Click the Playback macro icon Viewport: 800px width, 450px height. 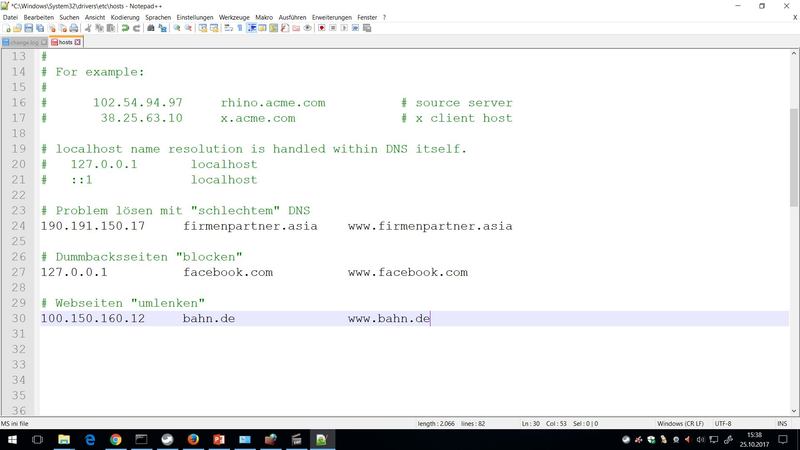point(344,28)
